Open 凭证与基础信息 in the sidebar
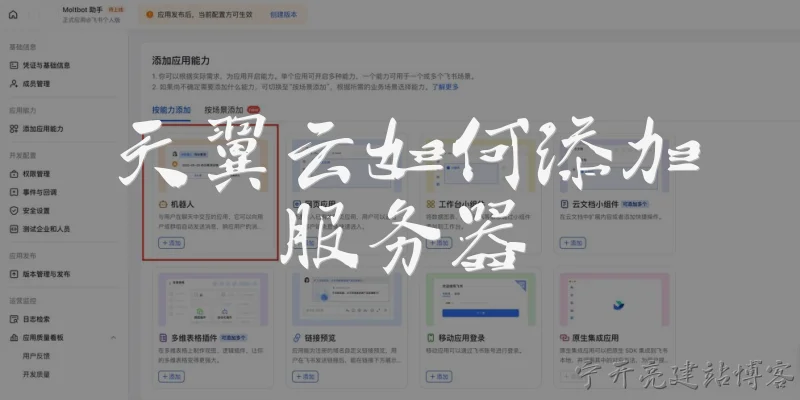 pyautogui.click(x=46, y=65)
